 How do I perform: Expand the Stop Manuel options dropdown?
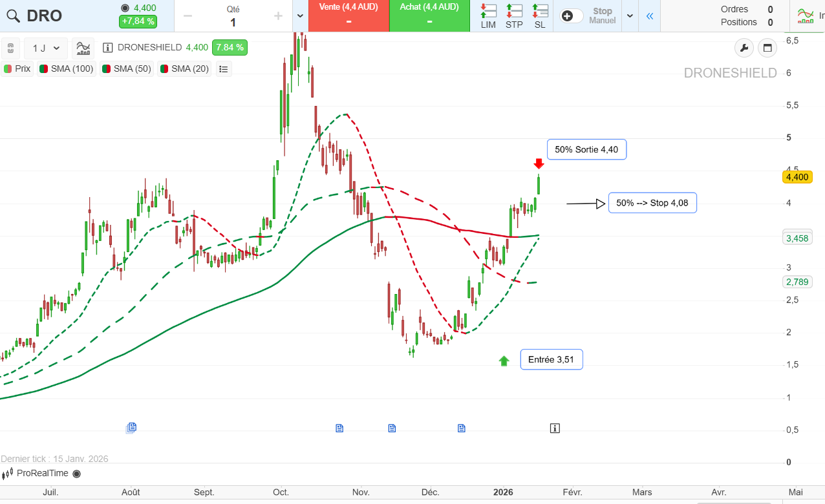[630, 16]
